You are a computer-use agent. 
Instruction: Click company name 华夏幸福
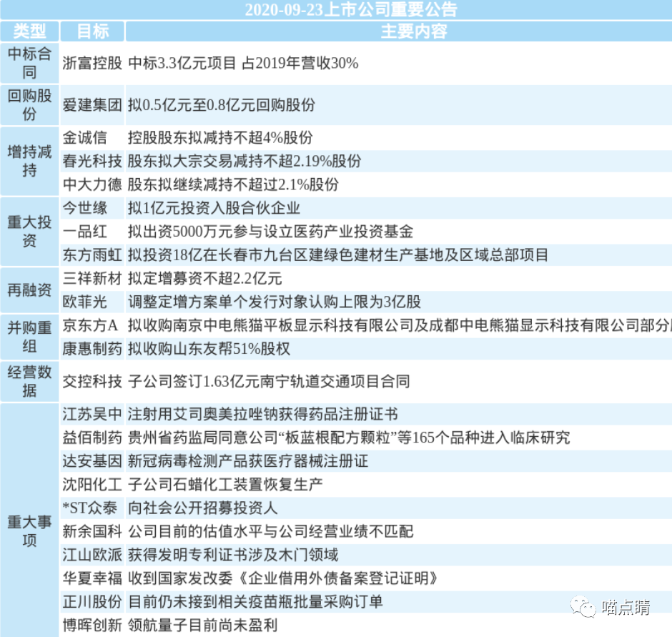coord(92,578)
